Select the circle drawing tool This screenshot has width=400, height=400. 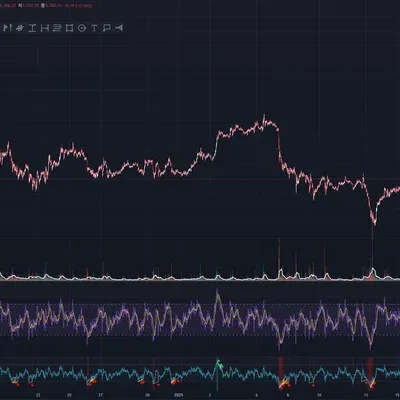pos(82,28)
